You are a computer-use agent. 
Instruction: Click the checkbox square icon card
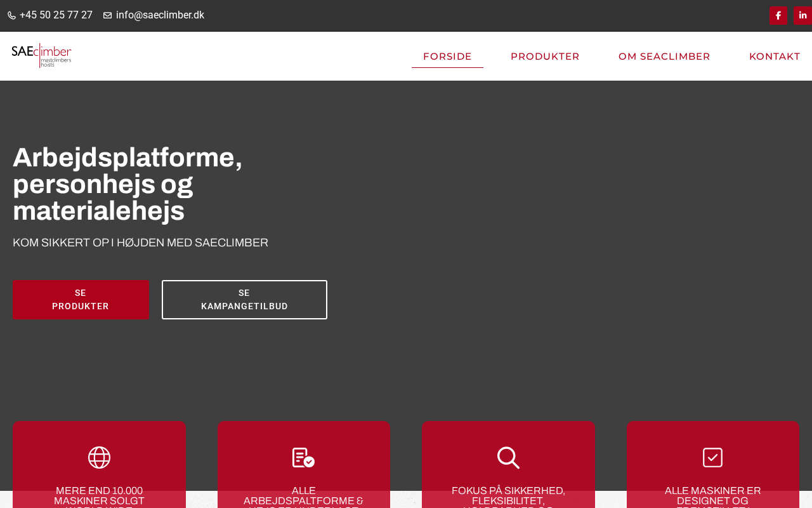coord(712,457)
